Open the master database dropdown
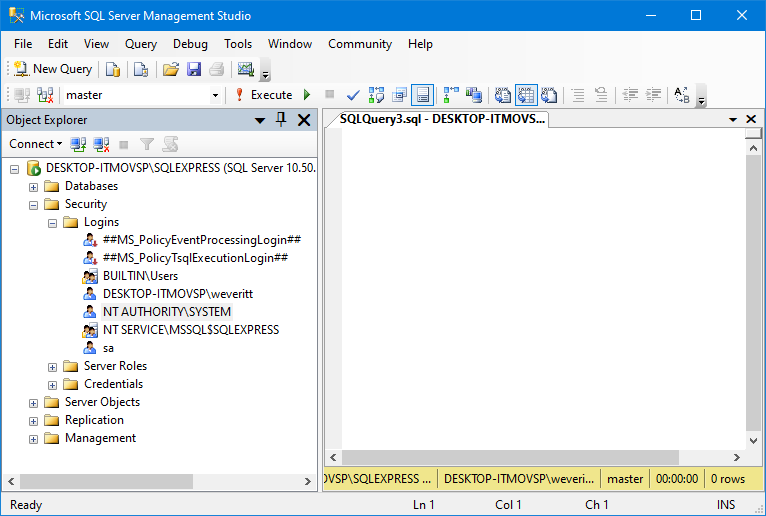 coord(215,95)
